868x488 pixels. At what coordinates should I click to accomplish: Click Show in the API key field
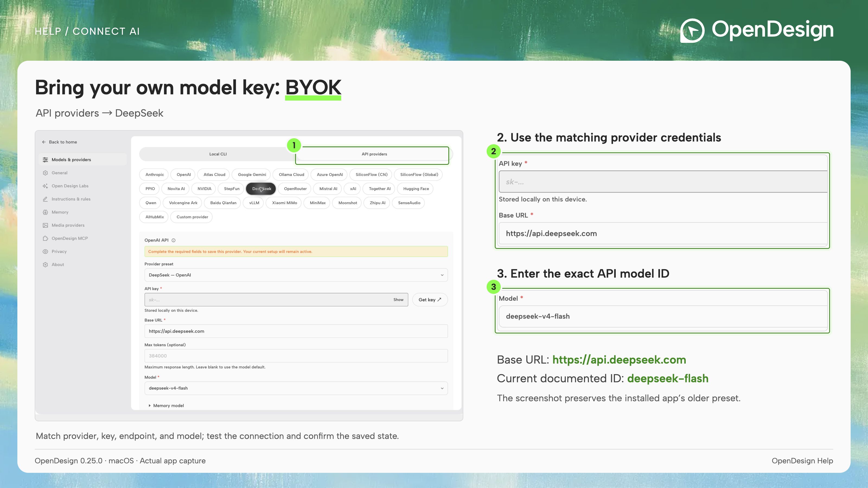(x=398, y=299)
